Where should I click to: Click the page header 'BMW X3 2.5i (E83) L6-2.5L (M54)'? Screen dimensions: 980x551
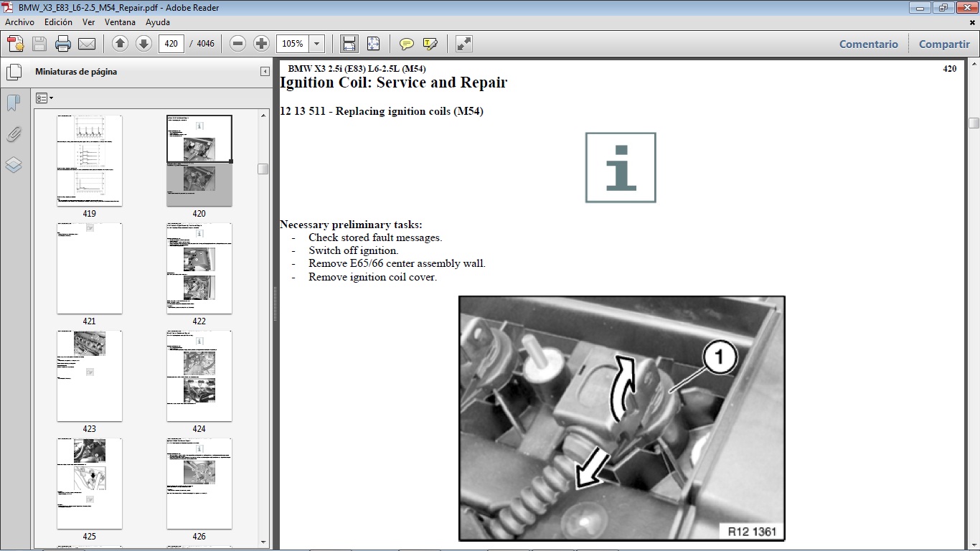(357, 69)
